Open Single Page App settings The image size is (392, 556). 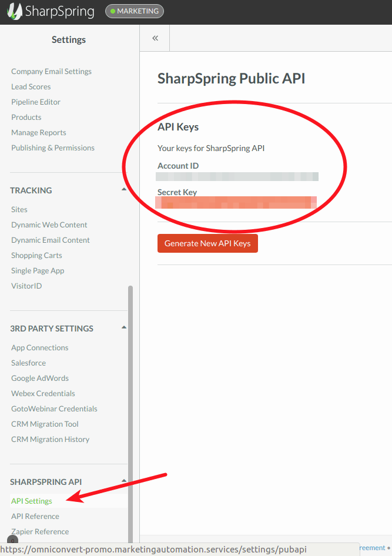coord(38,270)
